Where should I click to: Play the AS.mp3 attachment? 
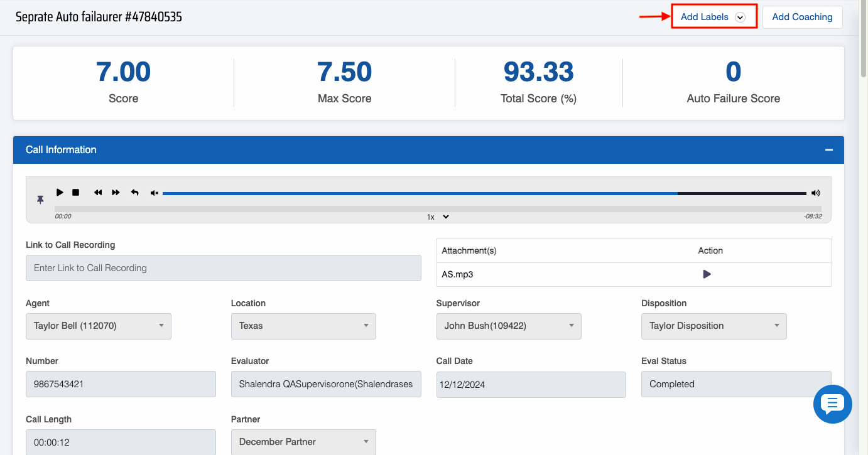(x=707, y=274)
